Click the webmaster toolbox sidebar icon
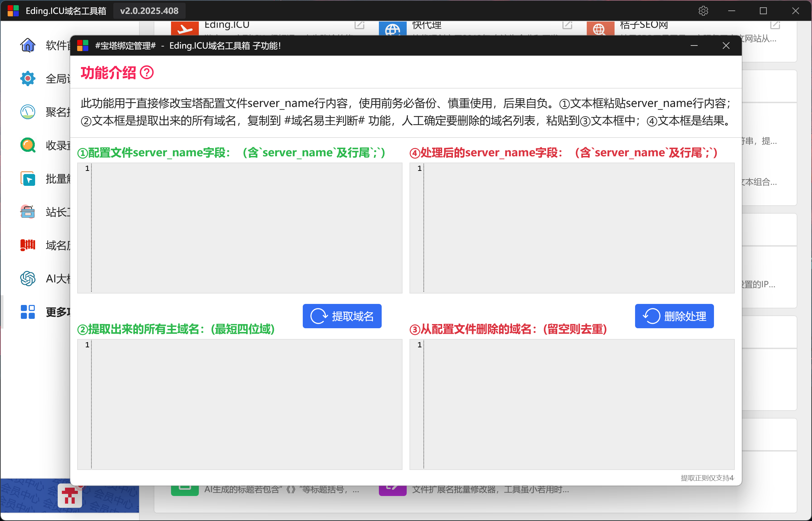Image resolution: width=812 pixels, height=521 pixels. (x=28, y=212)
